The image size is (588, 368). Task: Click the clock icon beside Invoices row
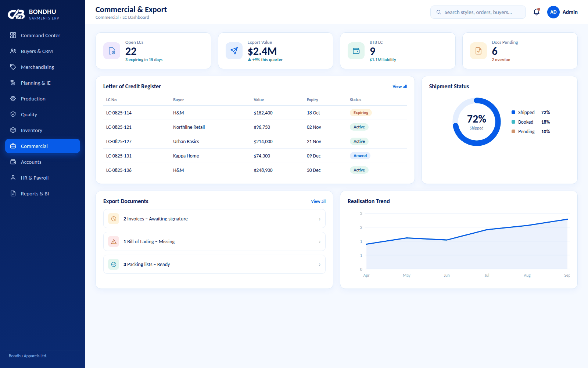(x=114, y=219)
